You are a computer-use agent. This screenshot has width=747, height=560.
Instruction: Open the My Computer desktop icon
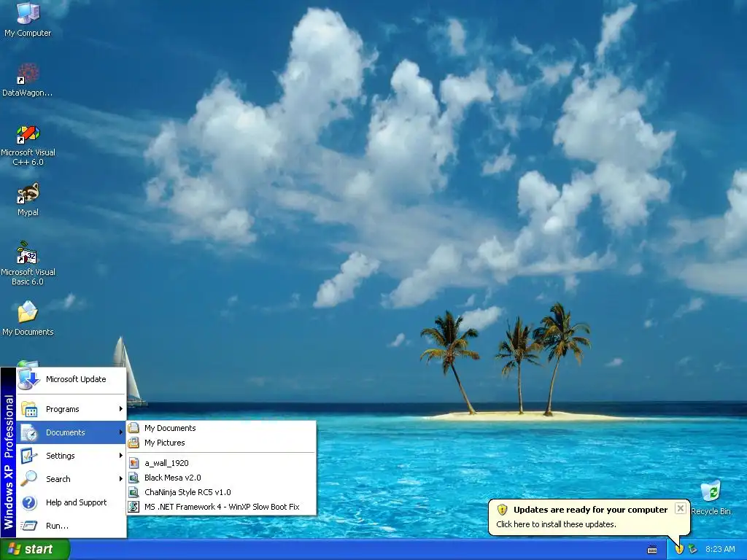[28, 19]
